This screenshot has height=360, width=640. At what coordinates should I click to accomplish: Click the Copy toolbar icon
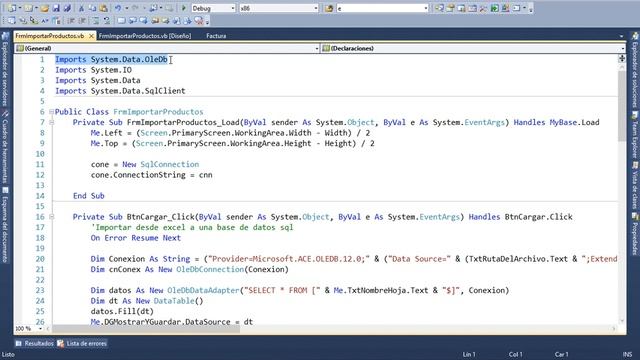coord(92,8)
